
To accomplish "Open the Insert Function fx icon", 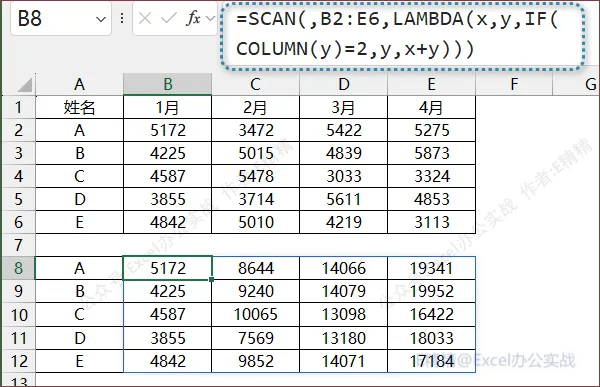I will 193,18.
